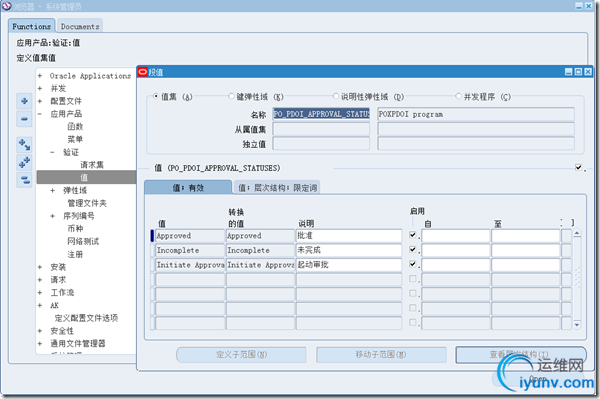600x399 pixels.
Task: Select the 并发程序 radio button
Action: tap(458, 96)
